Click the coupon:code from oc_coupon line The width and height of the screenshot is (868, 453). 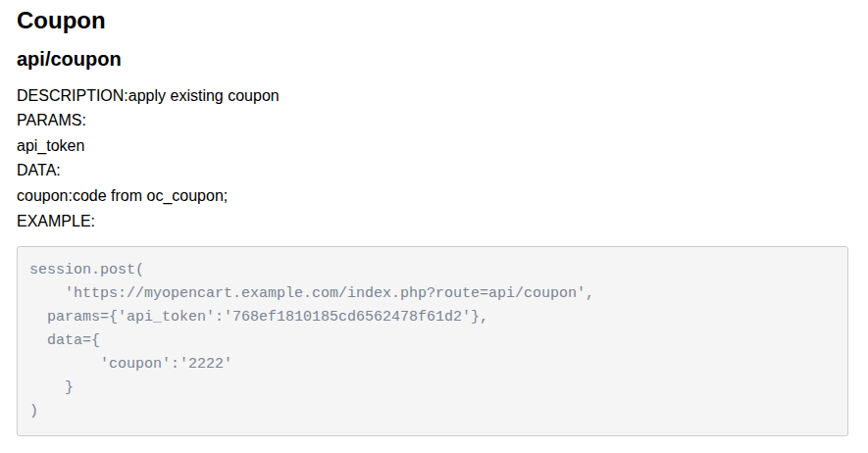tap(122, 196)
